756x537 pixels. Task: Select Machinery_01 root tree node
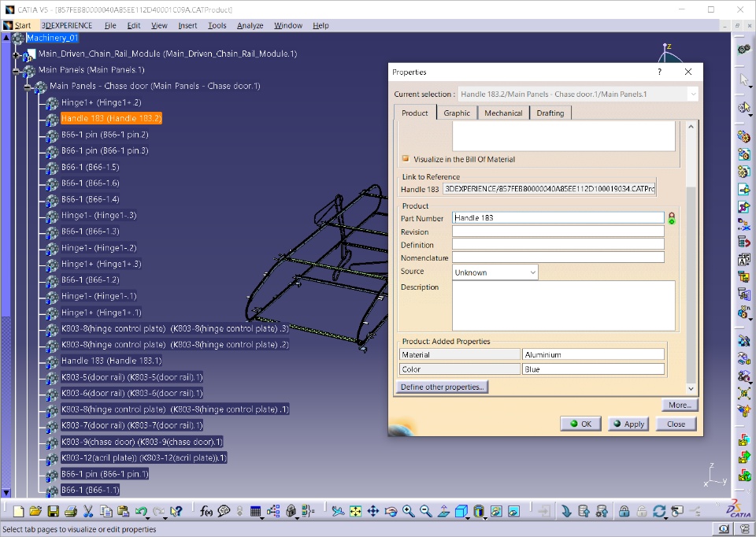tap(52, 38)
